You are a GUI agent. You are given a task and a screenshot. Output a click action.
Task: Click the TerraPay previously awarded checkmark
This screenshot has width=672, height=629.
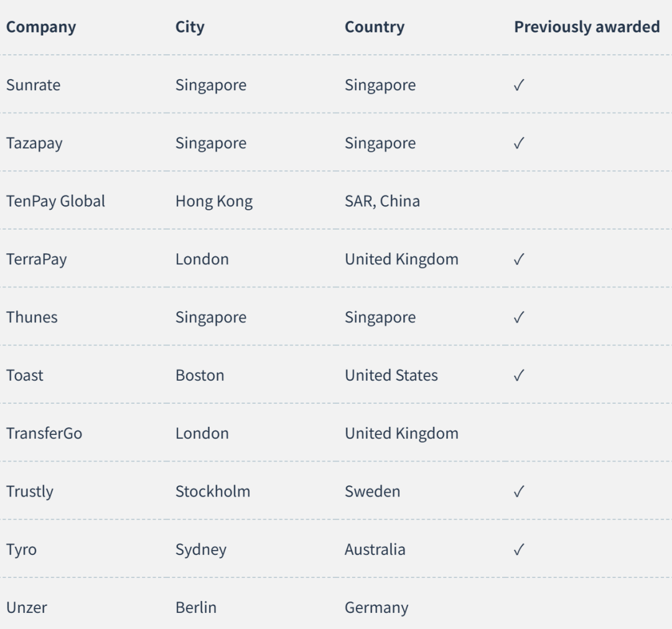[518, 259]
